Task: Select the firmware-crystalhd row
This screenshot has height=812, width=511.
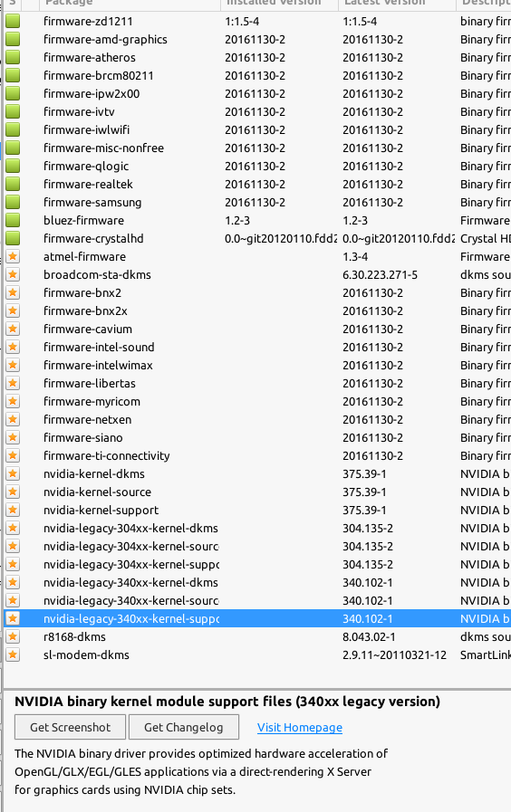Action: point(257,238)
